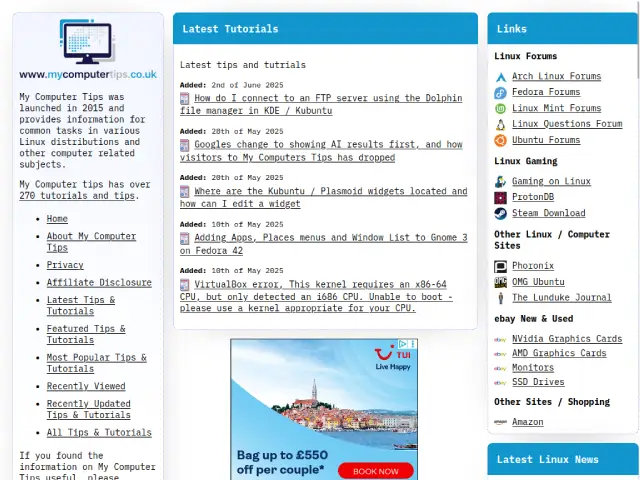Open NVidia Graphics Cards ebay link
This screenshot has width=640, height=480.
[567, 339]
